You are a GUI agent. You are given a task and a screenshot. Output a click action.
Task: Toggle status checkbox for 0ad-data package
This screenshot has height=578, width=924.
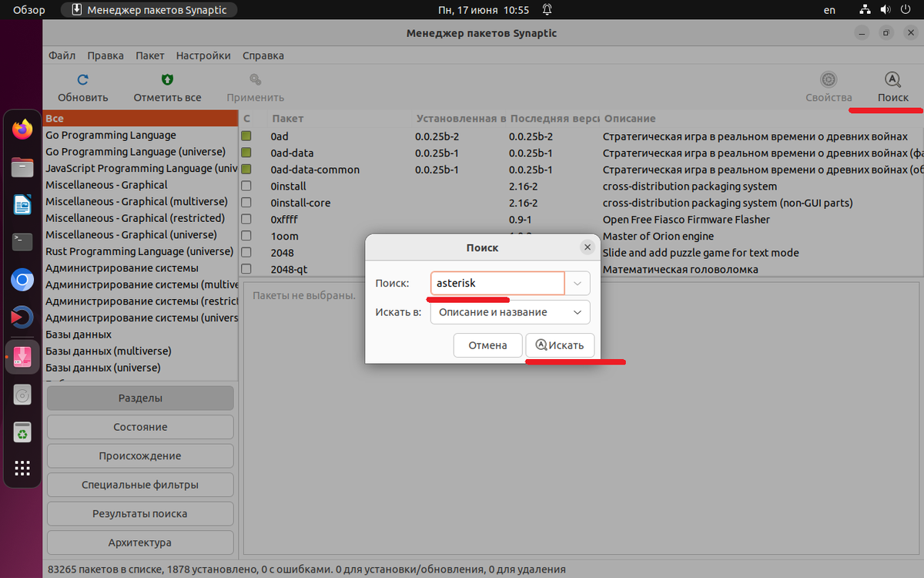(246, 153)
